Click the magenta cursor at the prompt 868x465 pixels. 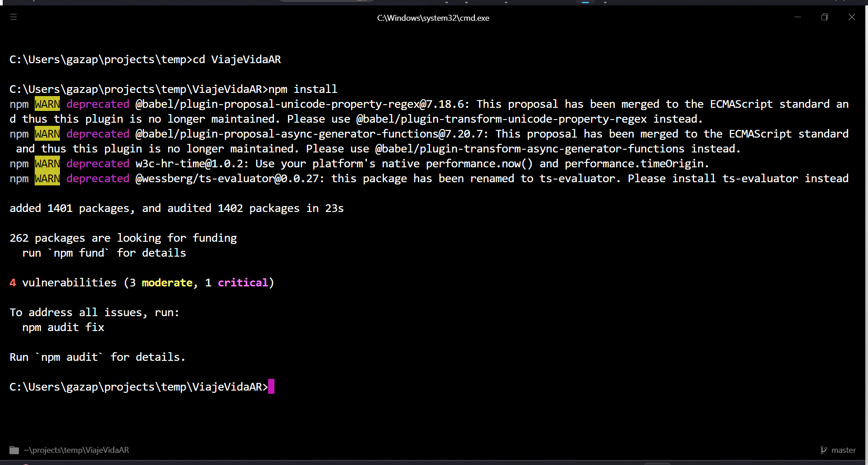pos(271,387)
